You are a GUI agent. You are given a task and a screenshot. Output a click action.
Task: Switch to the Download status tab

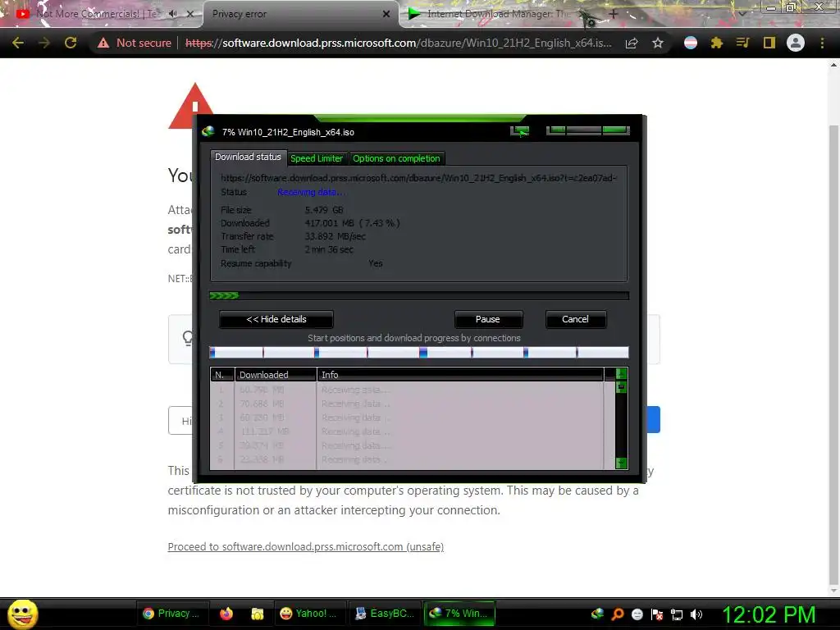click(248, 157)
